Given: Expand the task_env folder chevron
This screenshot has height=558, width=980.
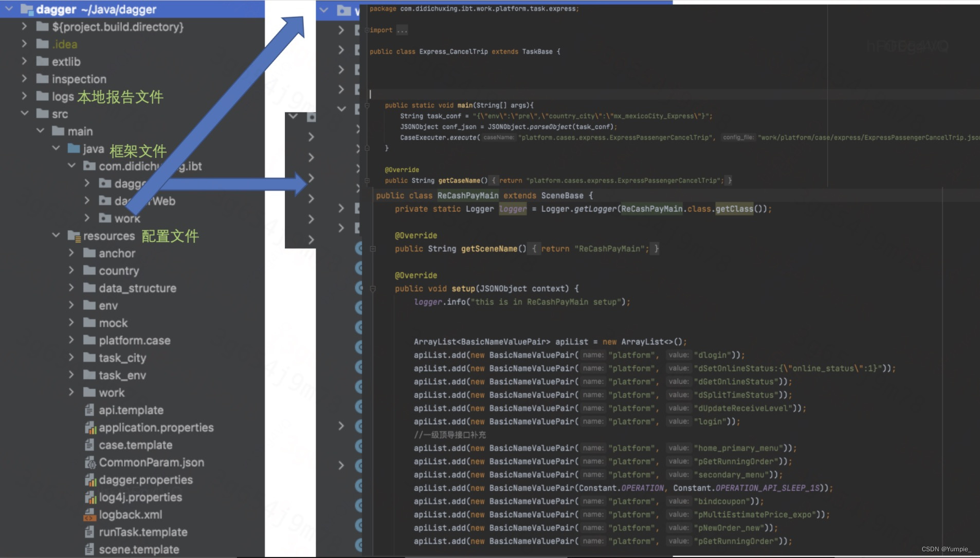Looking at the screenshot, I should click(x=71, y=375).
